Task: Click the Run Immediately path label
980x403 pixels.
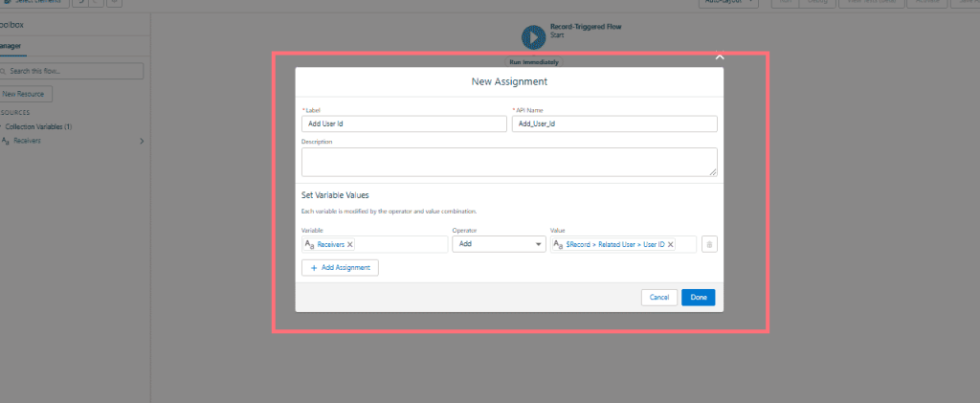Action: tap(534, 61)
